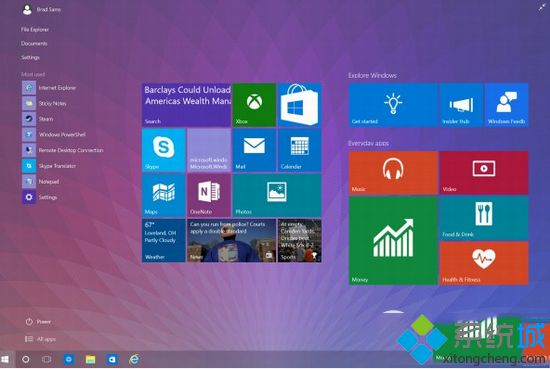Launch the OneNote tile
Screen dimensions: 550x369
209,195
